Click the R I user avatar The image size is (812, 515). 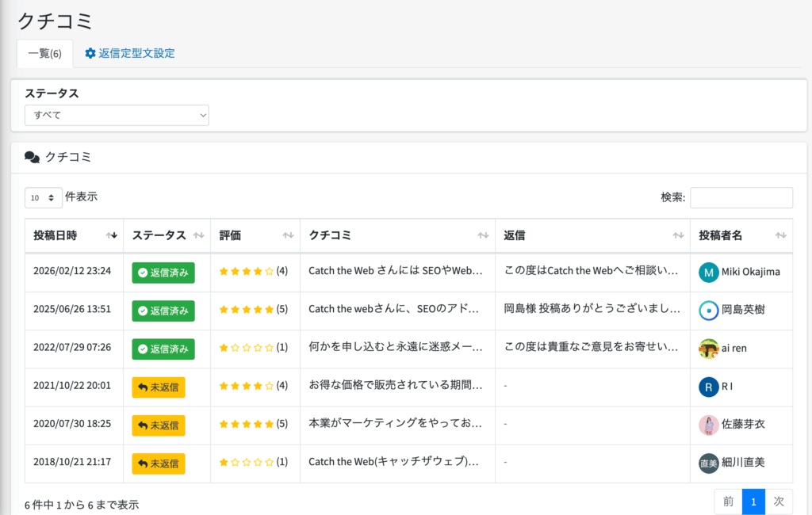(x=708, y=387)
